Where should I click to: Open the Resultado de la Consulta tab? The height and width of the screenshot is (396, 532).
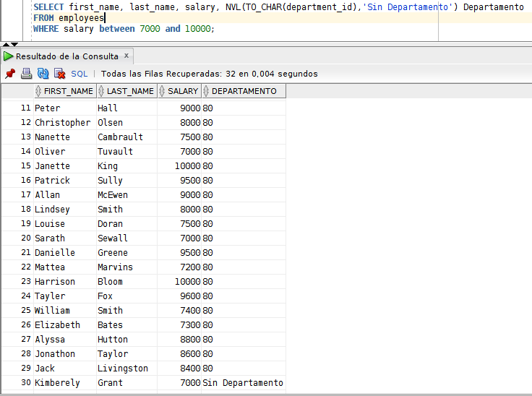point(66,56)
